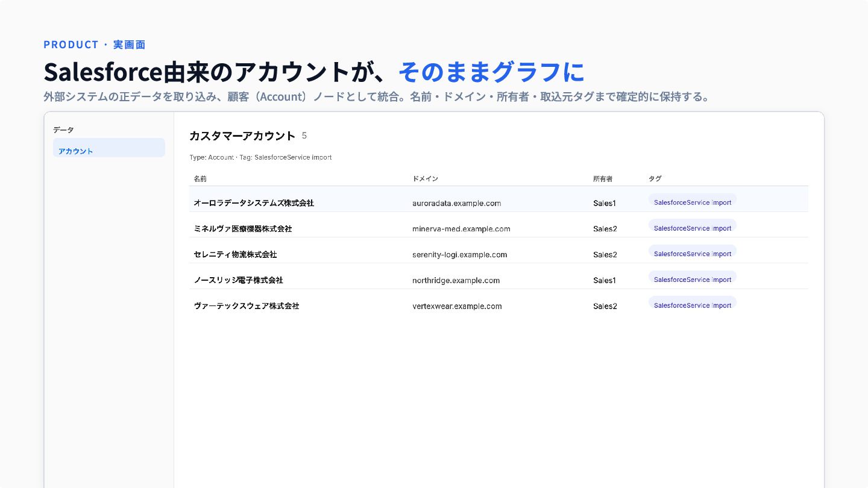Sort by the 名前 column header
The image size is (868, 488).
click(x=200, y=179)
